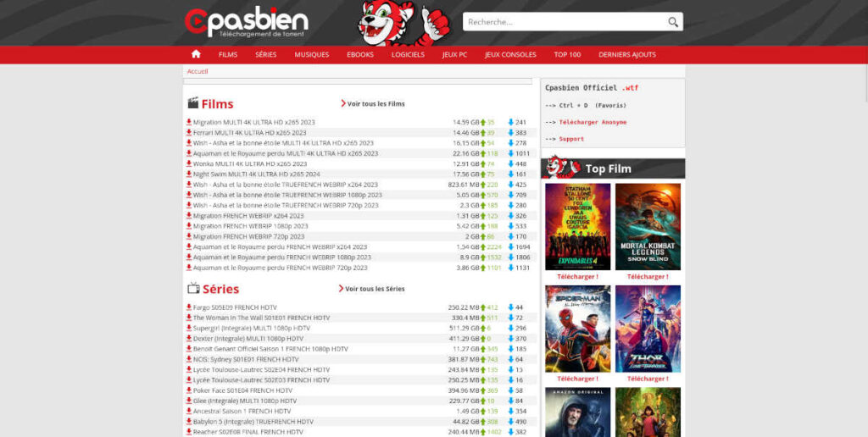The image size is (868, 437).
Task: Click download icon beside Night Swim MULTI 4K
Action: coord(189,174)
